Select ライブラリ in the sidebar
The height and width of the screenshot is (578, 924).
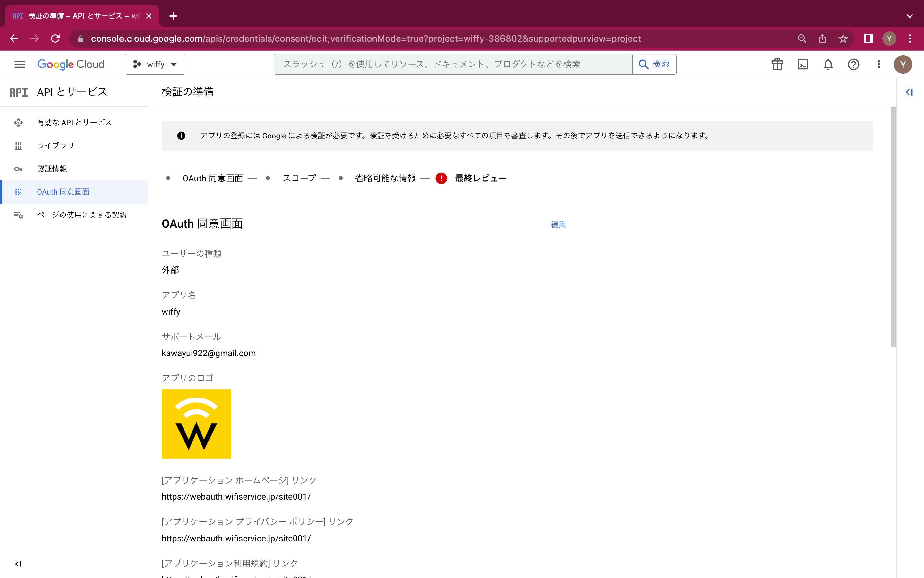click(x=74, y=145)
